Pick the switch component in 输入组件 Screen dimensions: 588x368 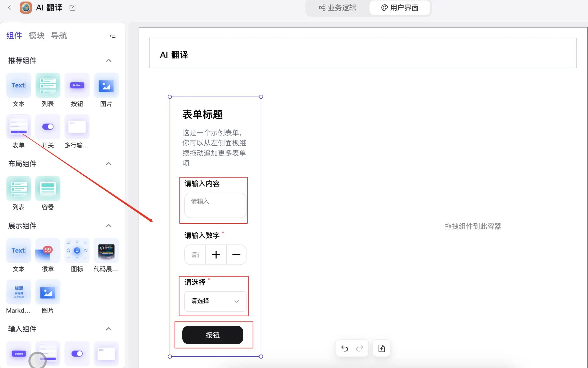pos(77,354)
